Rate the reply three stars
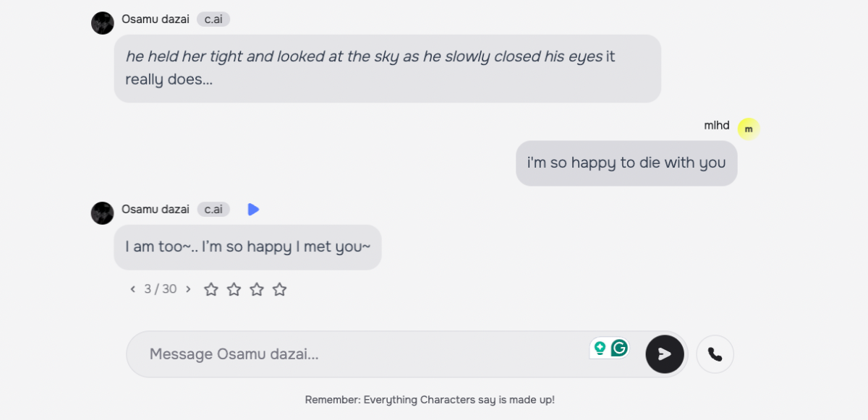This screenshot has width=868, height=420. [x=257, y=290]
